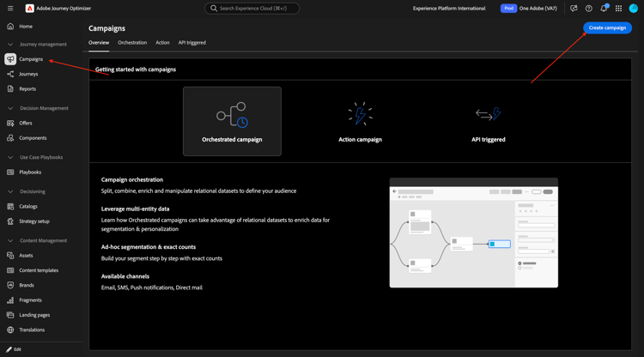Screen dimensions: 644x357
Task: Collapse the Journey management section
Action: coord(10,45)
